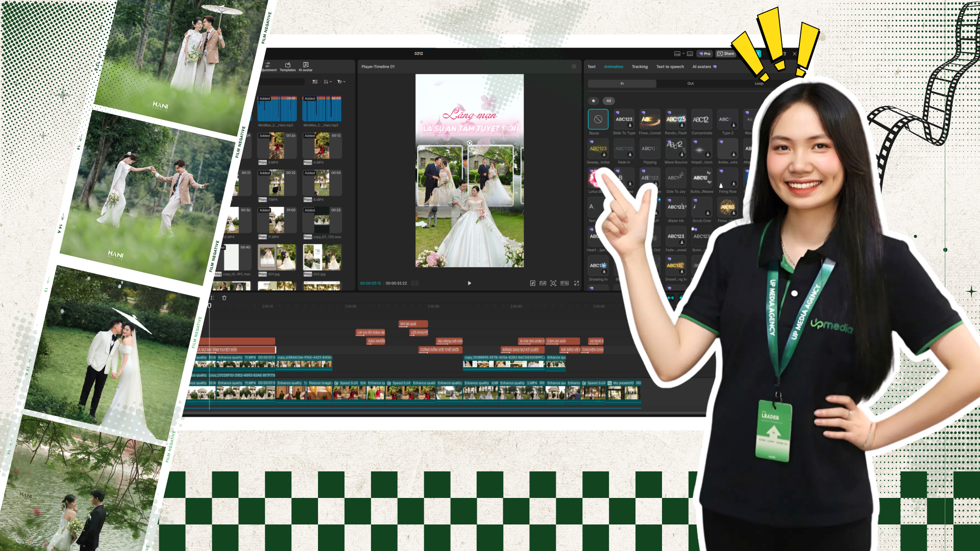Image resolution: width=980 pixels, height=551 pixels.
Task: Click the Pro button in title bar
Action: 705,54
